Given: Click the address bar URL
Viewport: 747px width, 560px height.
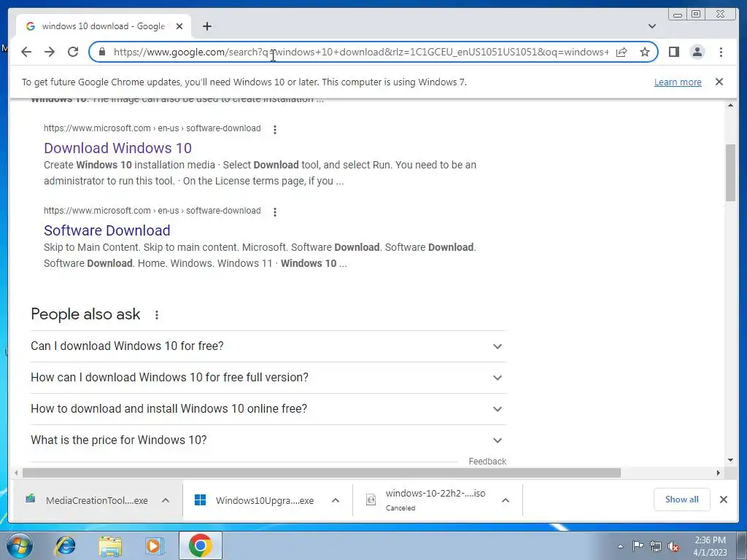Looking at the screenshot, I should tap(360, 52).
